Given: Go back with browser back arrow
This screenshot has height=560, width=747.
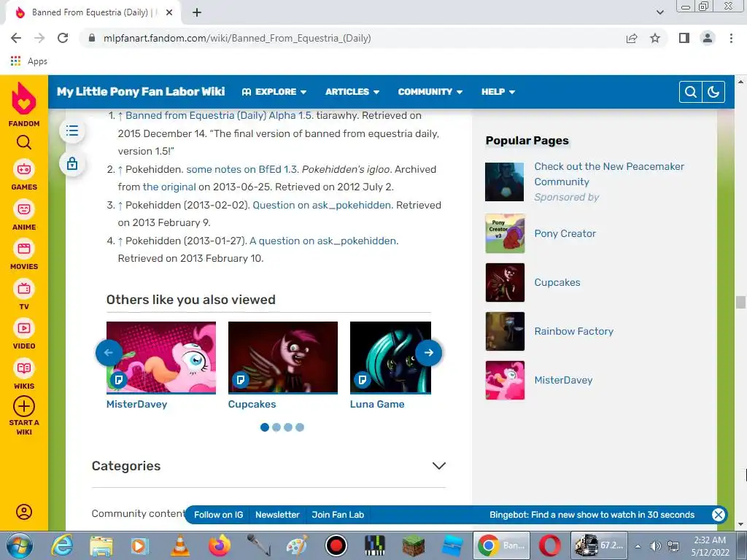Looking at the screenshot, I should tap(16, 38).
